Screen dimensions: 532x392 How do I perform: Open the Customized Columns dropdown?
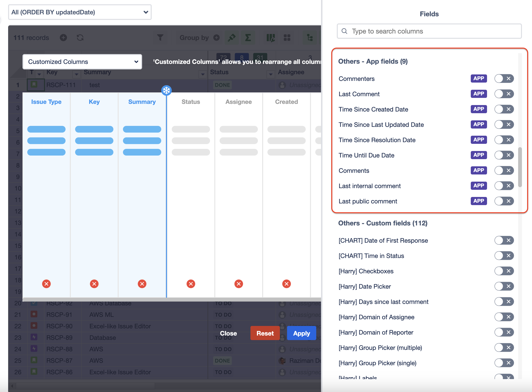tap(82, 62)
